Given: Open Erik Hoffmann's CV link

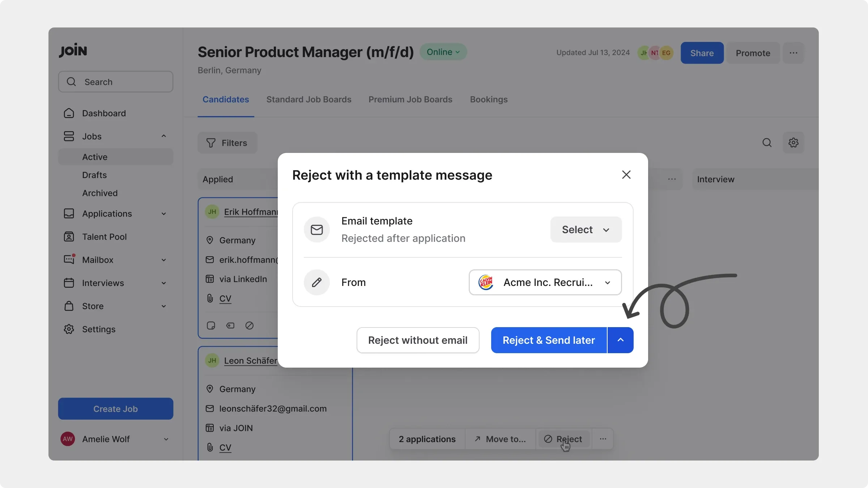Looking at the screenshot, I should (x=225, y=299).
